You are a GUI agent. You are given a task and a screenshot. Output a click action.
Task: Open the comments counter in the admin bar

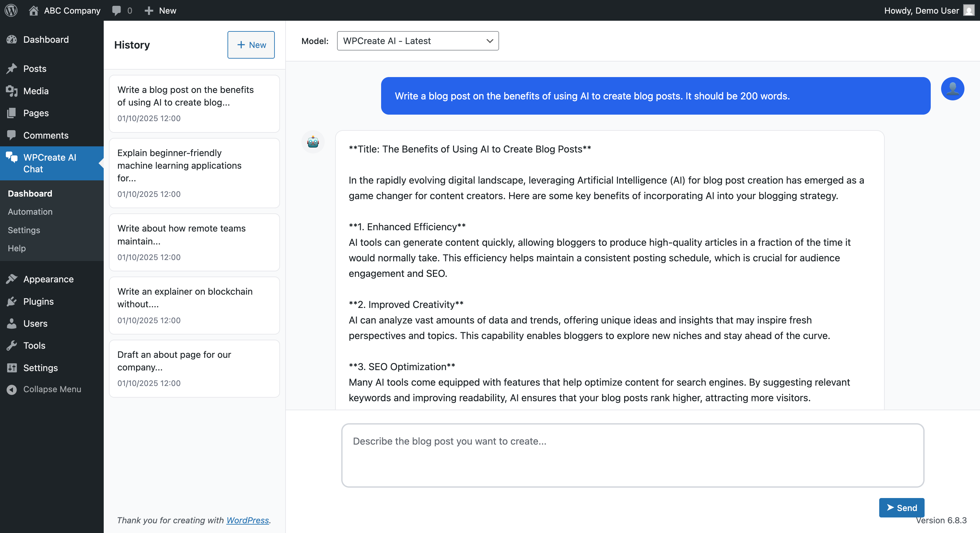(x=121, y=10)
